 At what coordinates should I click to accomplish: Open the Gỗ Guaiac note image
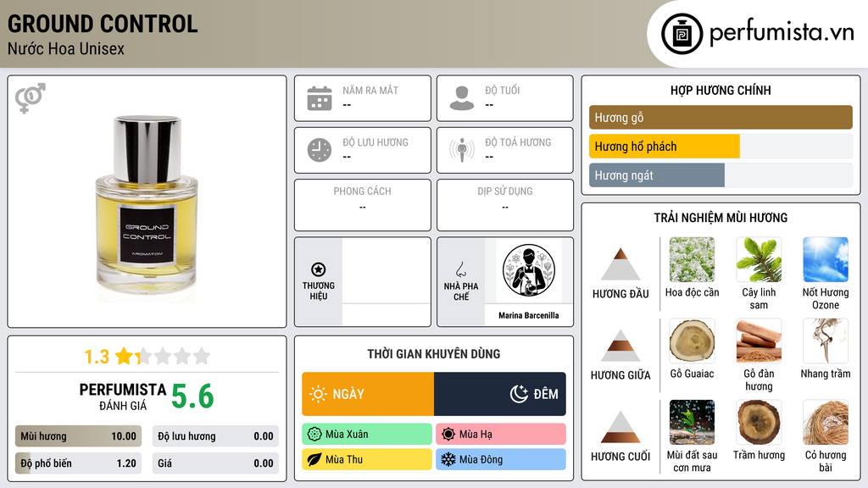point(692,341)
